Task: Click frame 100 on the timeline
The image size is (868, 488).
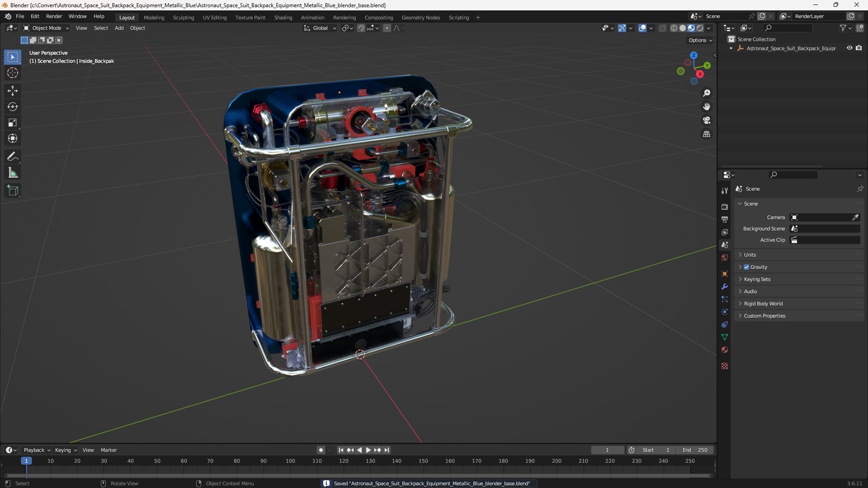Action: [290, 461]
